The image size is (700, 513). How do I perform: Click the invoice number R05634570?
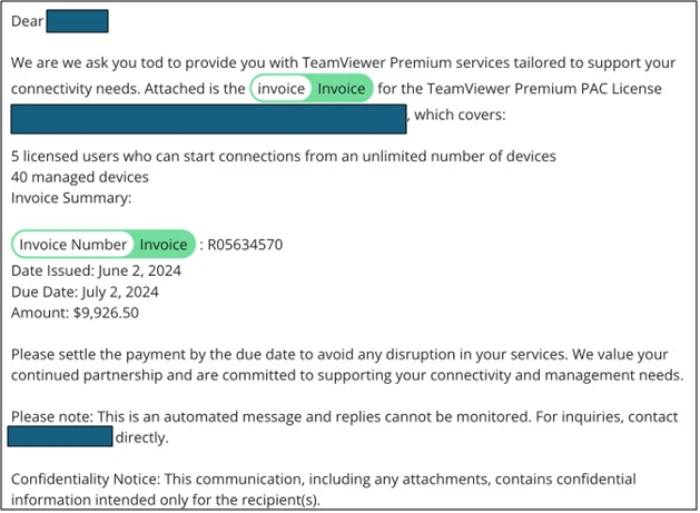tap(245, 244)
